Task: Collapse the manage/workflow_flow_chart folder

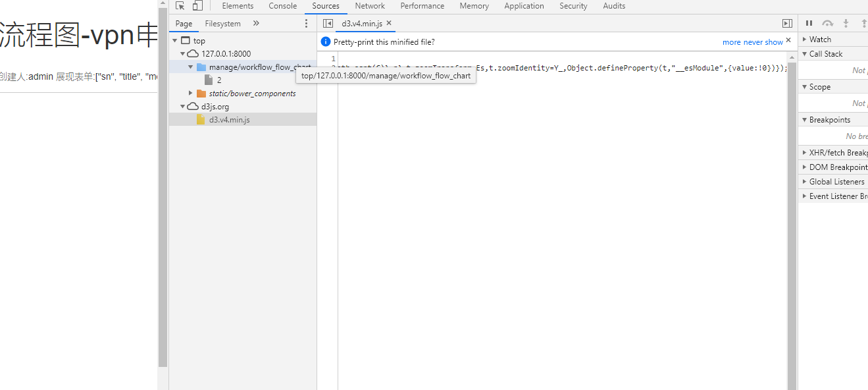Action: (191, 67)
